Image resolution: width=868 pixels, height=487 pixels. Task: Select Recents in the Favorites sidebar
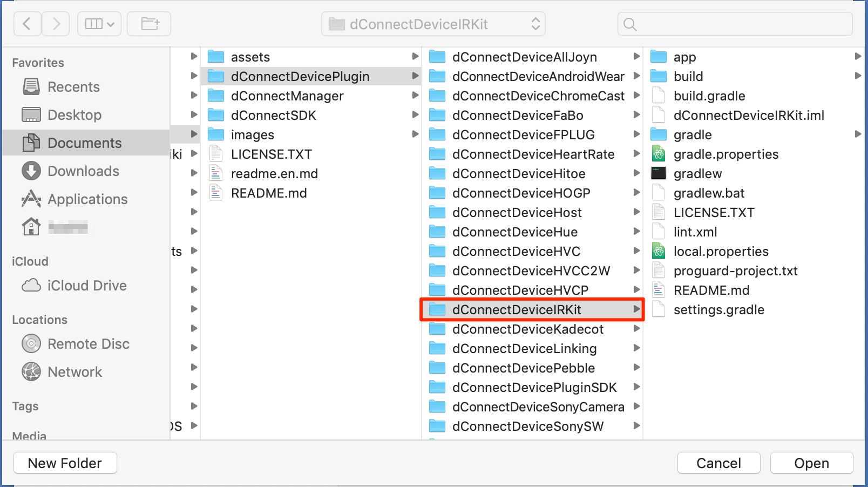coord(73,87)
